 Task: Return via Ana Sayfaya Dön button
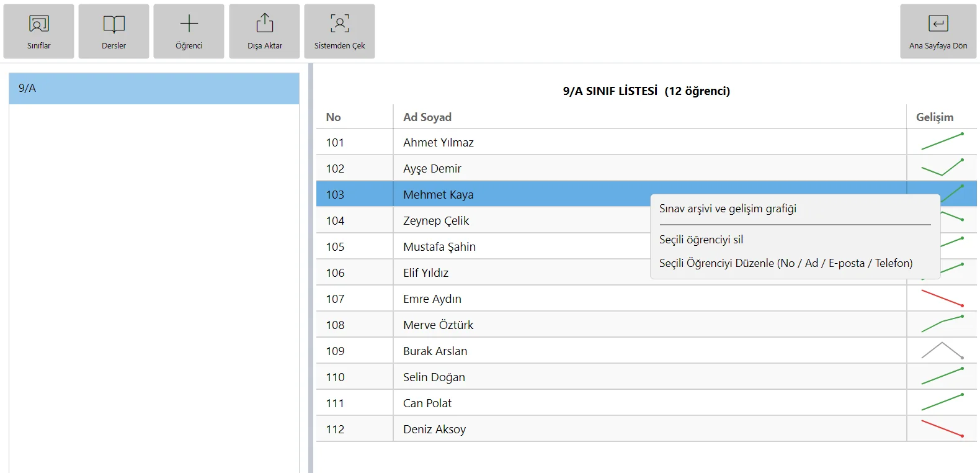(x=938, y=31)
